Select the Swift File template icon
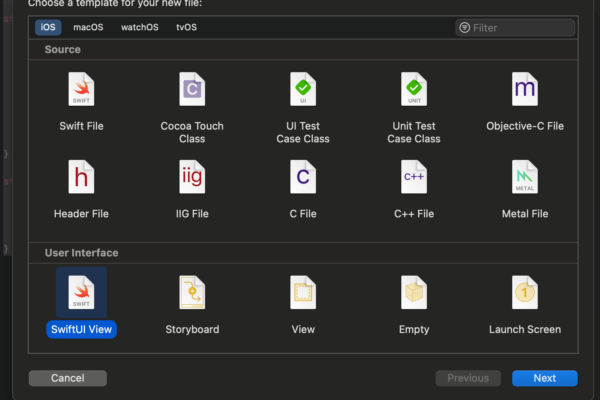Viewport: 600px width, 400px height. [x=81, y=91]
